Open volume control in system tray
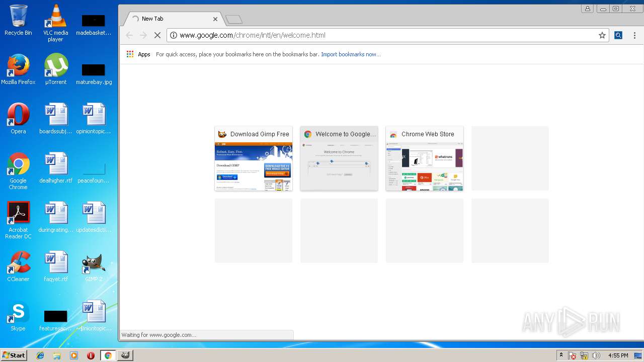Screen dimensions: 644x362 [596, 355]
